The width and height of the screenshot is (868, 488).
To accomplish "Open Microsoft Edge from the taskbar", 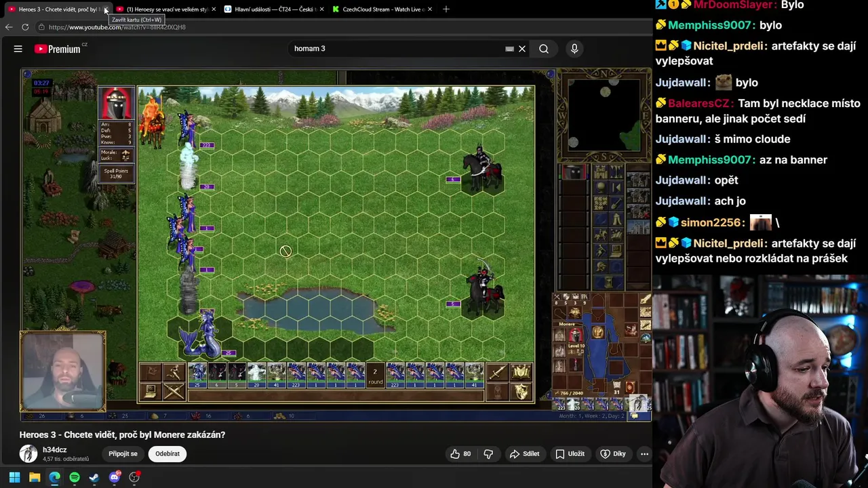I will [x=54, y=477].
